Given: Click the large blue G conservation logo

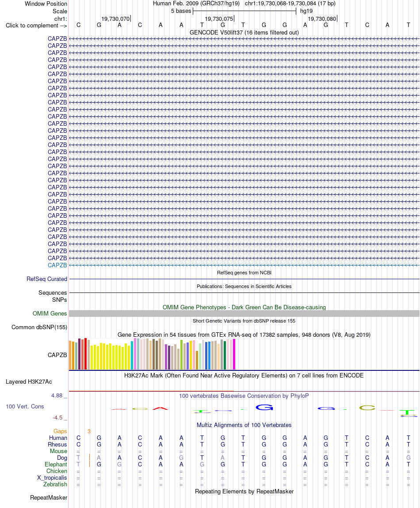Looking at the screenshot, I should click(264, 408).
